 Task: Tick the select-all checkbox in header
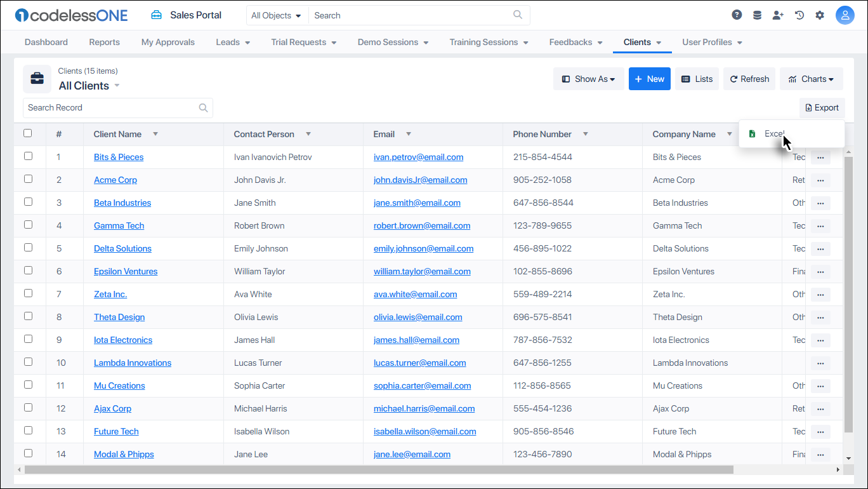[28, 133]
